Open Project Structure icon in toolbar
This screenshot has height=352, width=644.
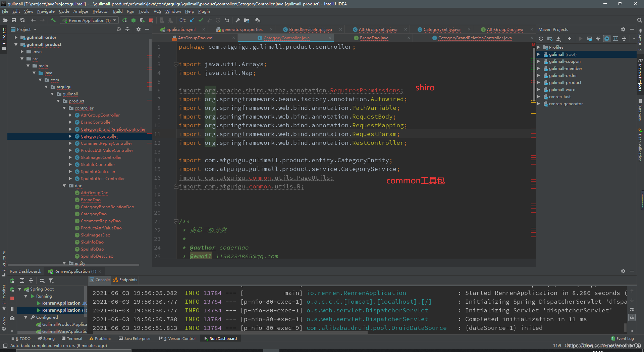point(247,20)
